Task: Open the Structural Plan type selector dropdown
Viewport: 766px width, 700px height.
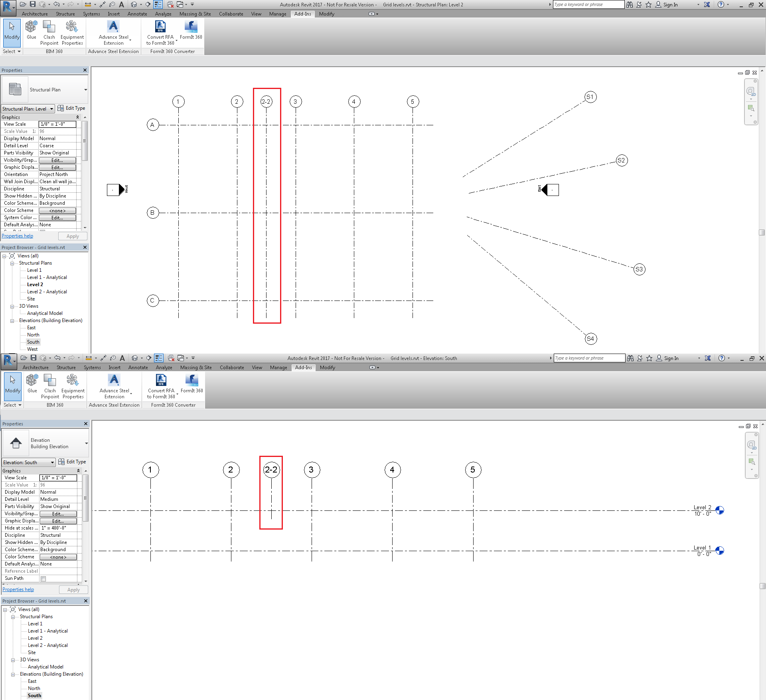Action: 85,90
